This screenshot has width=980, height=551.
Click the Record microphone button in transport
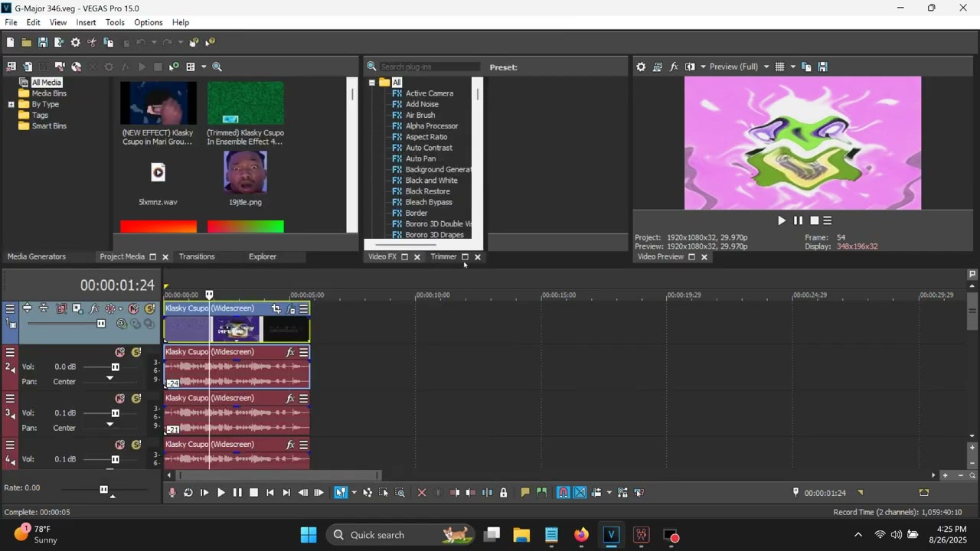pos(171,493)
